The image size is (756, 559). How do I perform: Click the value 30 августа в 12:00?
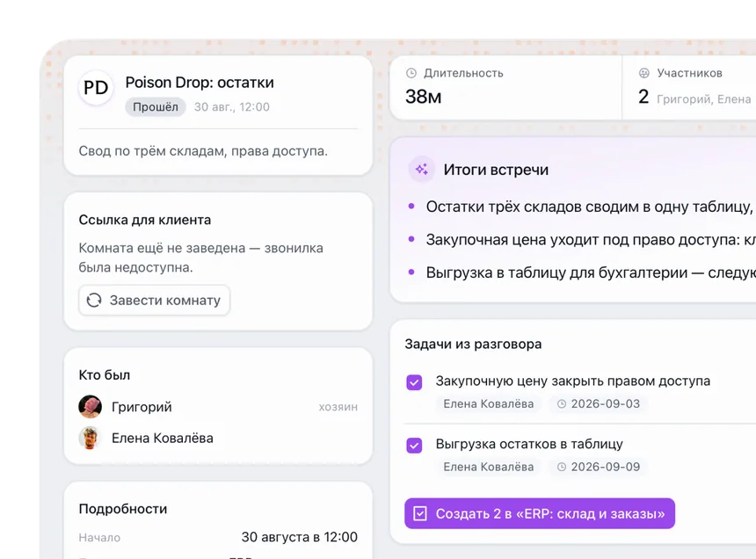tap(300, 537)
